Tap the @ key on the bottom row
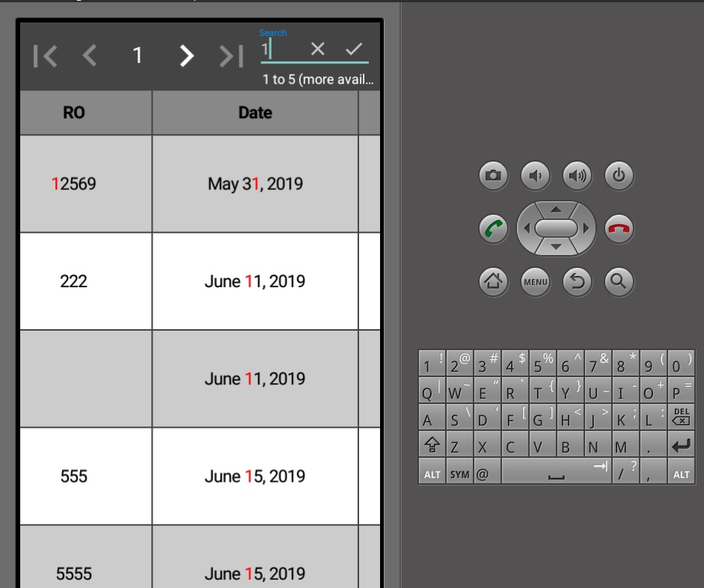Screen dimensions: 704x588 point(487,471)
